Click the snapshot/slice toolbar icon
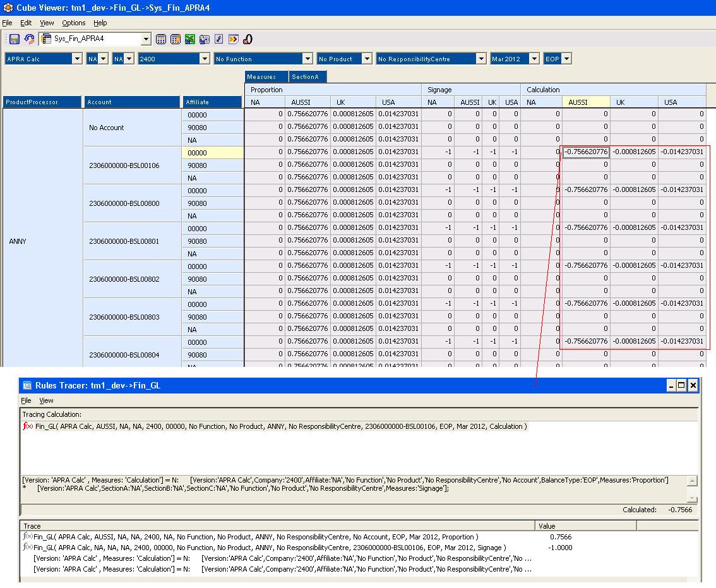The width and height of the screenshot is (716, 588). [x=205, y=39]
